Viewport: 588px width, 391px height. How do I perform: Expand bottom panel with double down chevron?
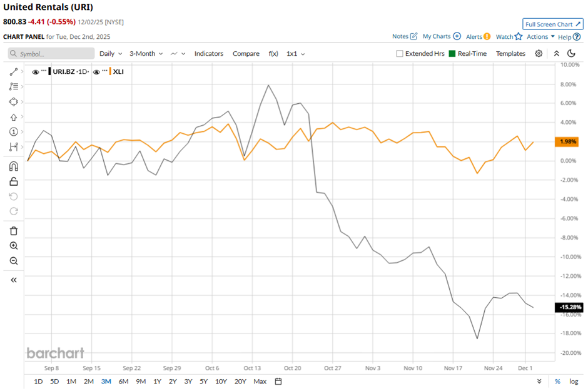(539, 381)
